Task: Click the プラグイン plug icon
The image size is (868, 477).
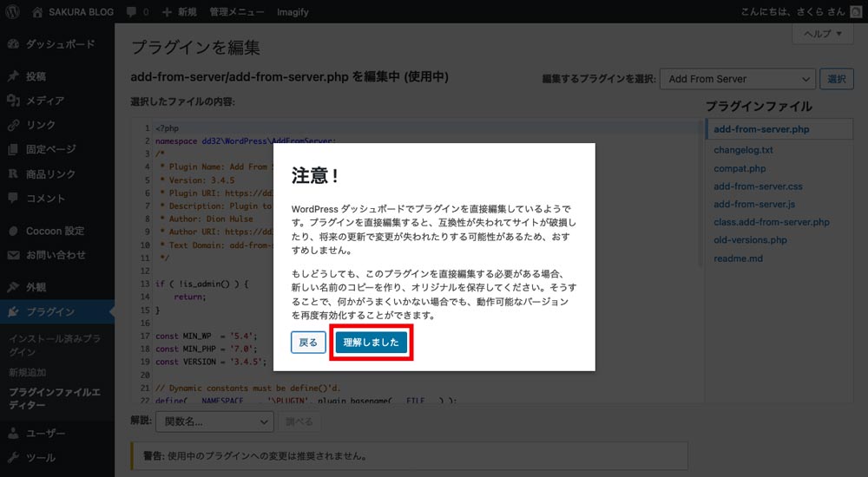Action: point(13,312)
